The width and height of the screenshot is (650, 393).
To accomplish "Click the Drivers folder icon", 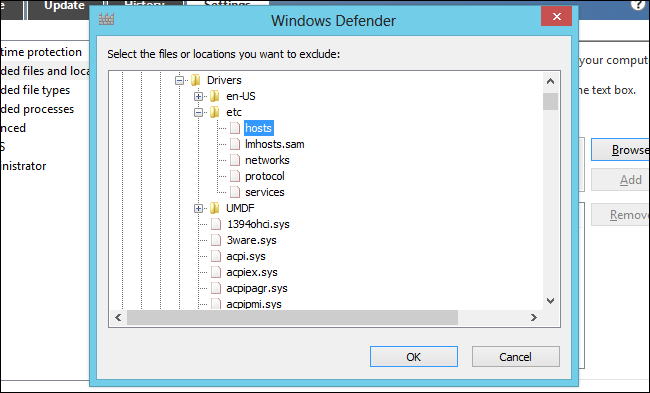I will click(196, 80).
